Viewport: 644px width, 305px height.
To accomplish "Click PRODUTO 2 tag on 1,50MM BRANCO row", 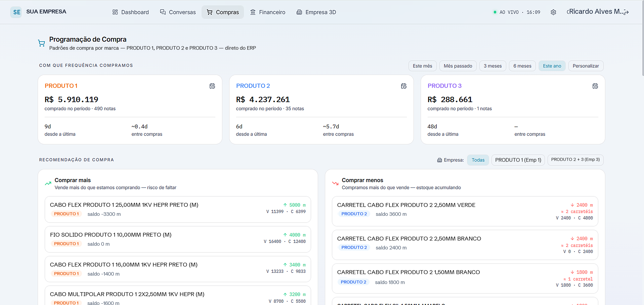I will 353,282.
